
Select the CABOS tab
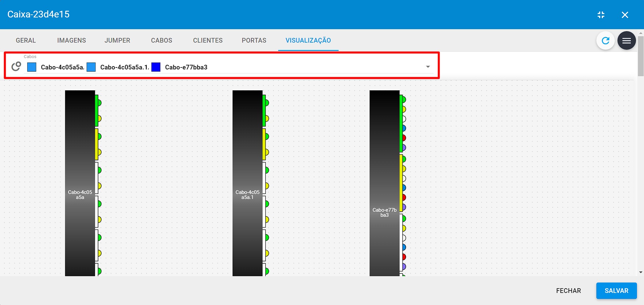(161, 40)
